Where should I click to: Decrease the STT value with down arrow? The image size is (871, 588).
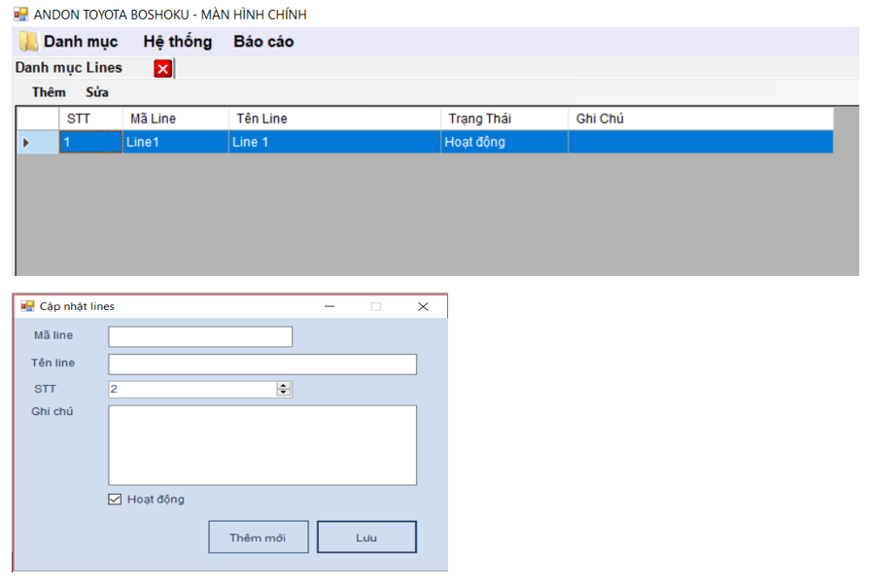[x=284, y=393]
